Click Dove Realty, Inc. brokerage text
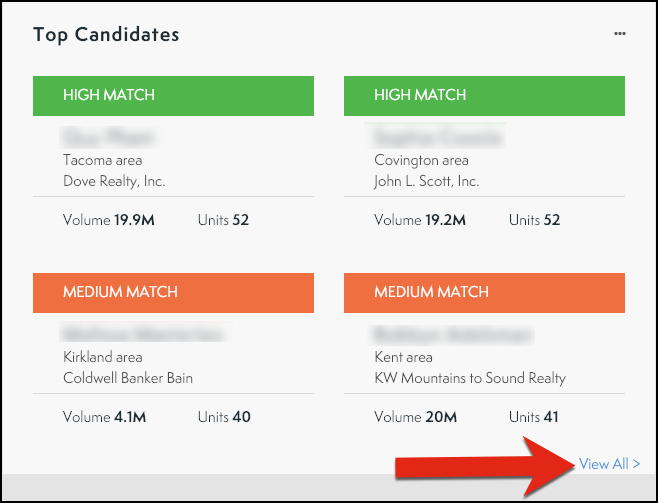658x503 pixels. 114,182
